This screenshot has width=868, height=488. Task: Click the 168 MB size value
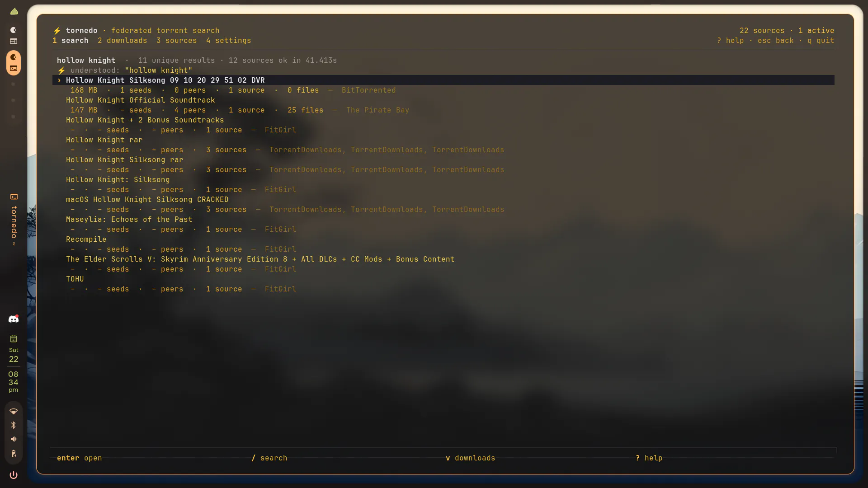pyautogui.click(x=84, y=90)
